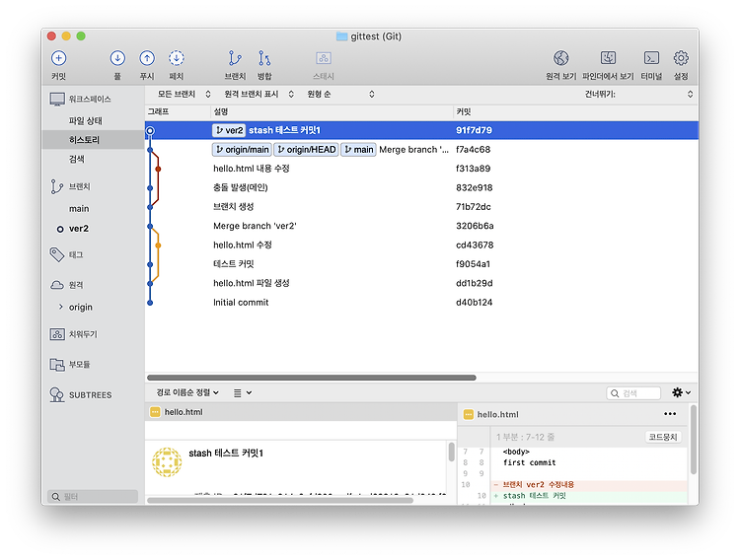The height and width of the screenshot is (560, 740).
Task: Show in Finder (파인더에서 보기) icon
Action: [x=608, y=58]
